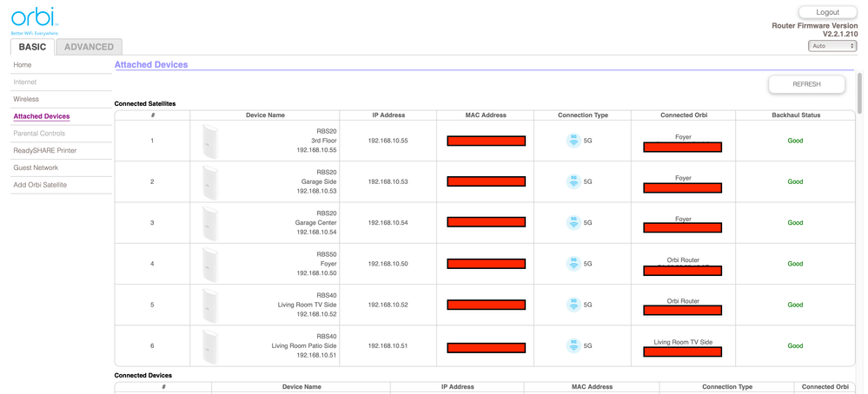This screenshot has height=394, width=868.
Task: Click IP address cell 192.168.10.51
Action: pyautogui.click(x=388, y=345)
